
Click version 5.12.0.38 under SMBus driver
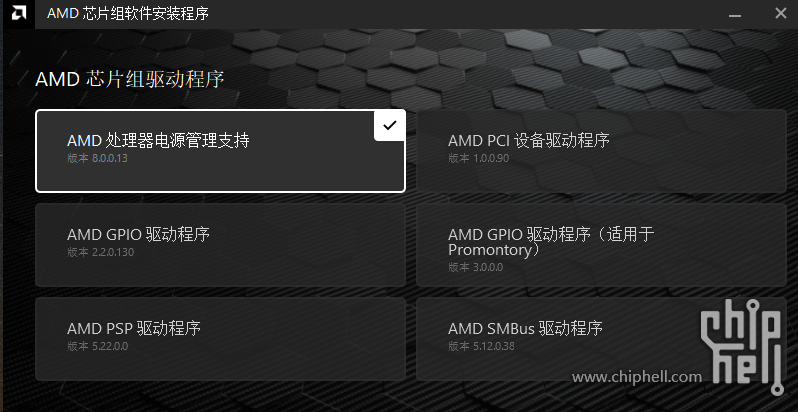(481, 346)
